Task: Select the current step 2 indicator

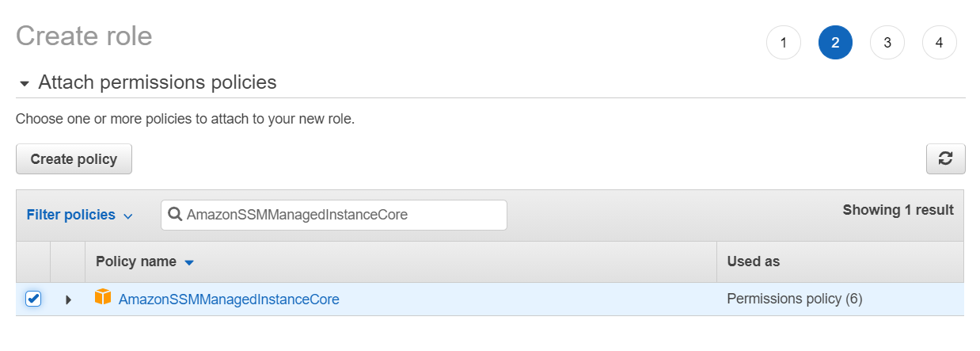Action: click(x=835, y=43)
